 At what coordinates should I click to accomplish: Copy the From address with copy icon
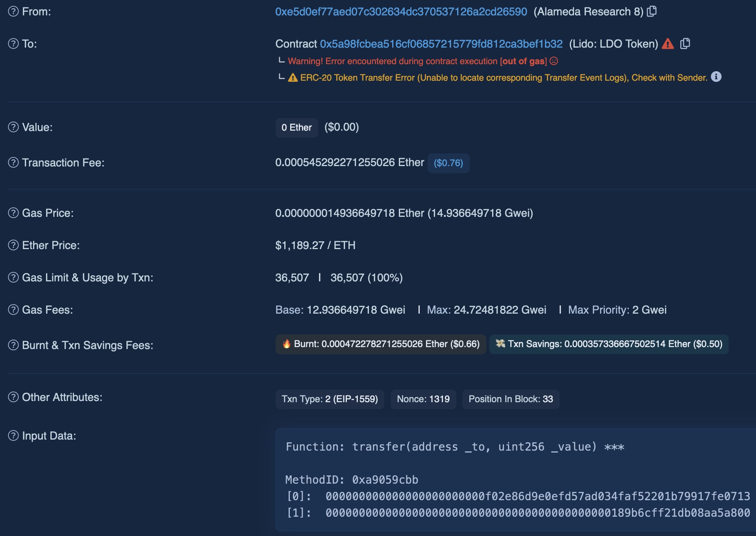[x=652, y=11]
